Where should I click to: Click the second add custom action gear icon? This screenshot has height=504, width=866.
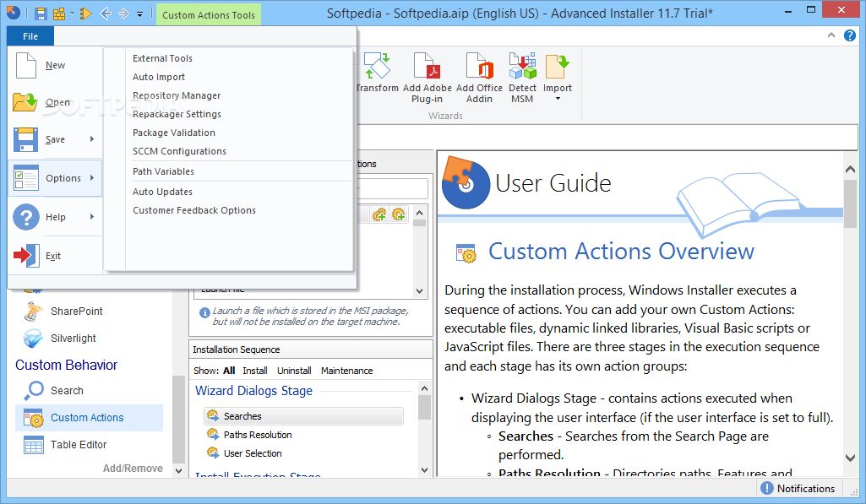tap(398, 214)
